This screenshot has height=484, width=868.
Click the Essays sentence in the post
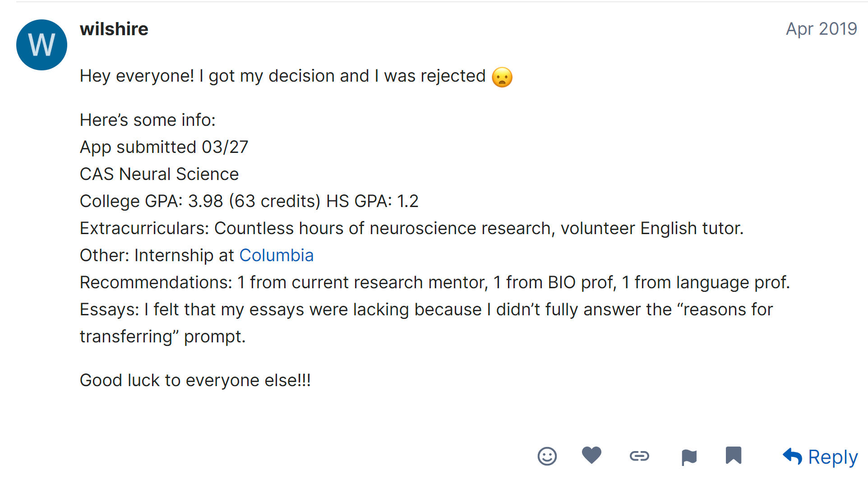tap(426, 309)
